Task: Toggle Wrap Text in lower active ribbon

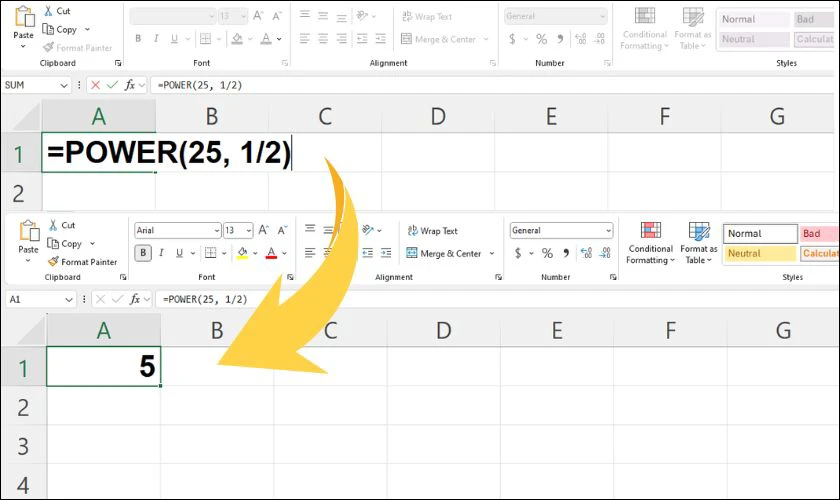Action: [x=432, y=230]
